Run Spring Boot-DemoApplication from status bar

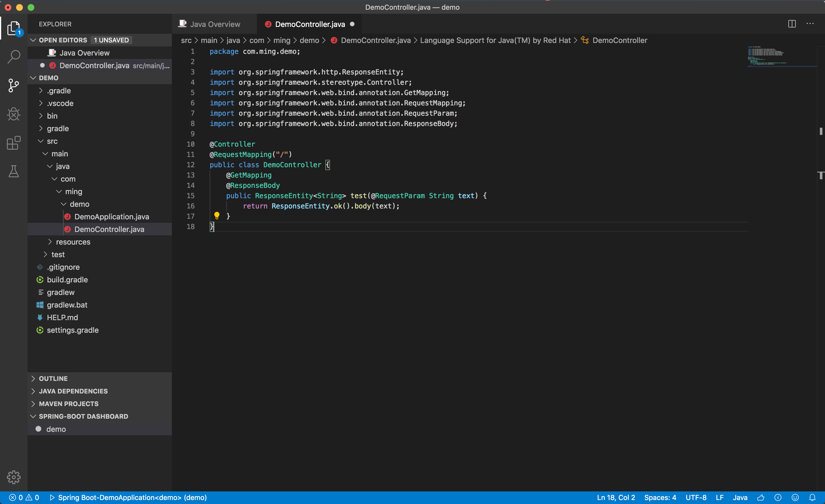[x=128, y=498]
